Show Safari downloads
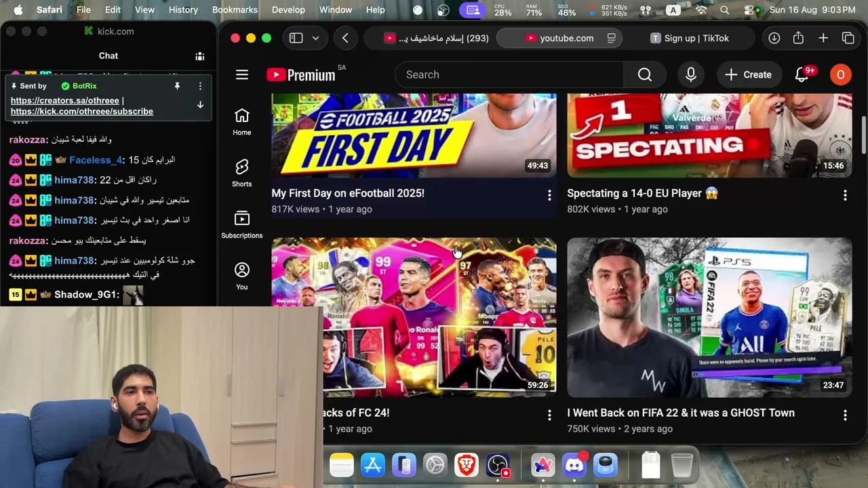Image resolution: width=868 pixels, height=488 pixels. point(774,38)
